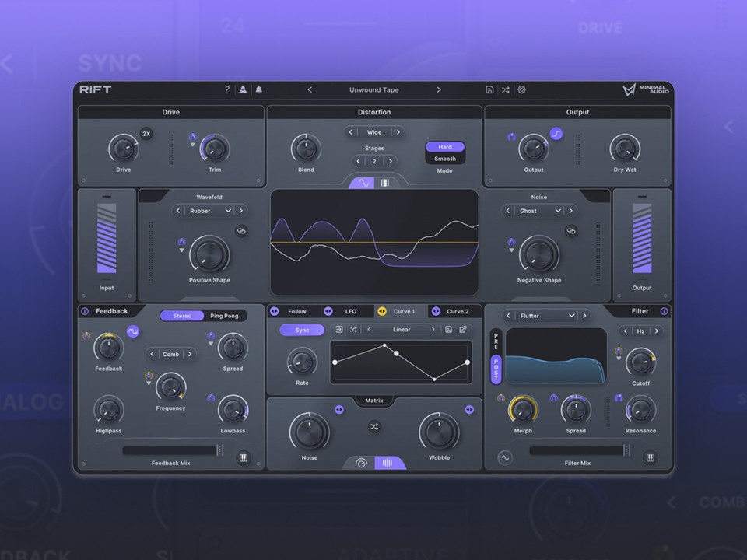Click the Feedback power icon
Image resolution: width=747 pixels, height=560 pixels.
click(x=85, y=311)
